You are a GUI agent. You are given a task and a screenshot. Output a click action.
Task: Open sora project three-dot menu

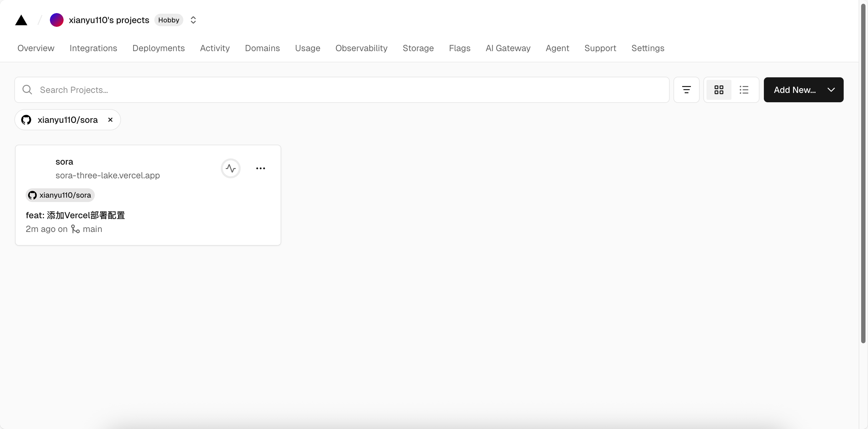click(x=260, y=168)
